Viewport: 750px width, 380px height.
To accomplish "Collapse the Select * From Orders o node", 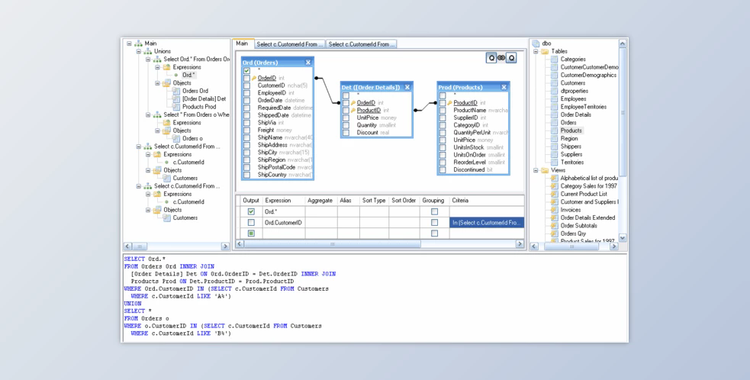I will pyautogui.click(x=148, y=115).
